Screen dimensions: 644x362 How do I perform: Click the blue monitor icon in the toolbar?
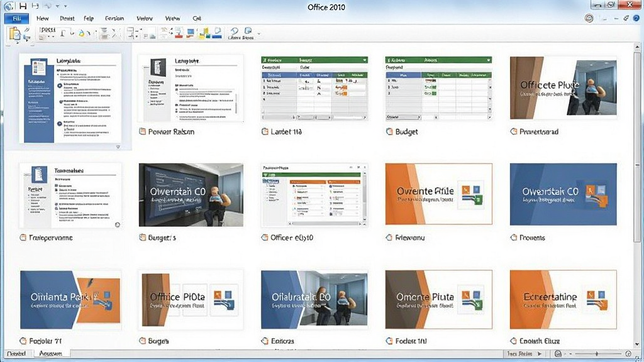point(190,33)
